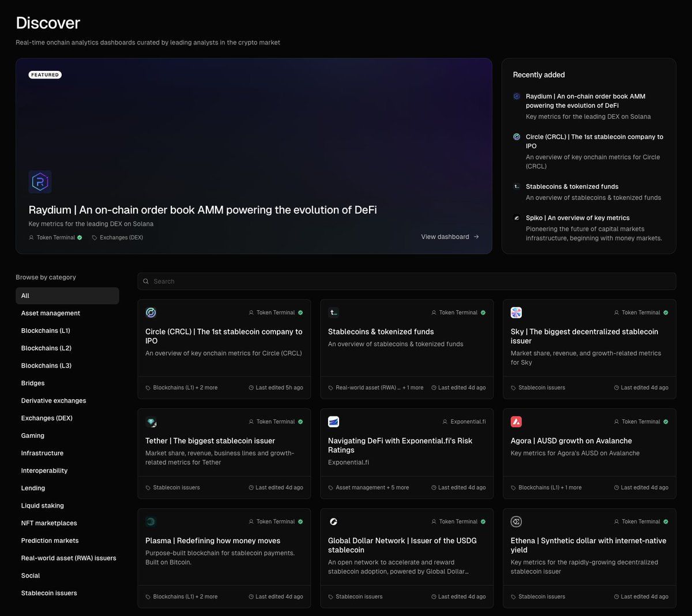Open the View dashboard link
This screenshot has width=692, height=616.
450,236
